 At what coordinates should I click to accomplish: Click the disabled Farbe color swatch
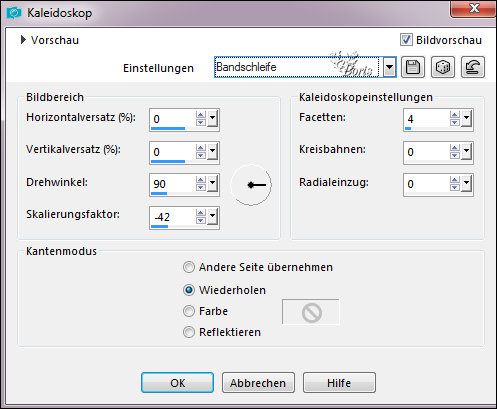311,312
